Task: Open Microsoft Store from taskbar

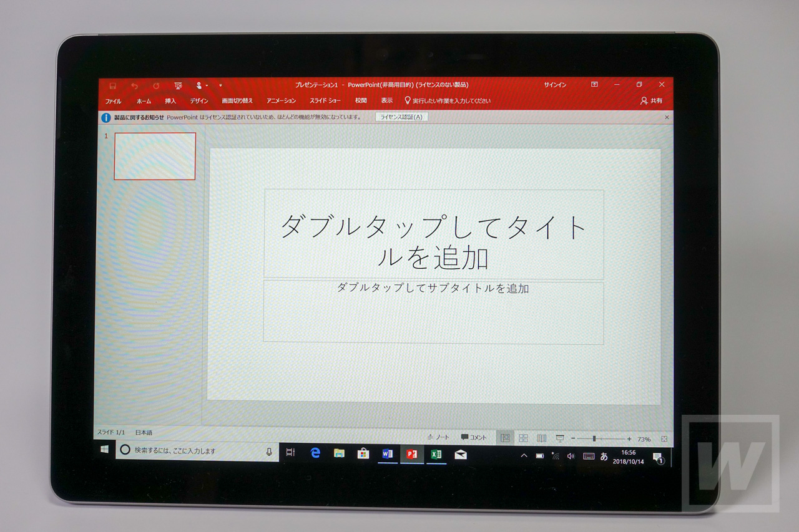Action: coord(363,453)
